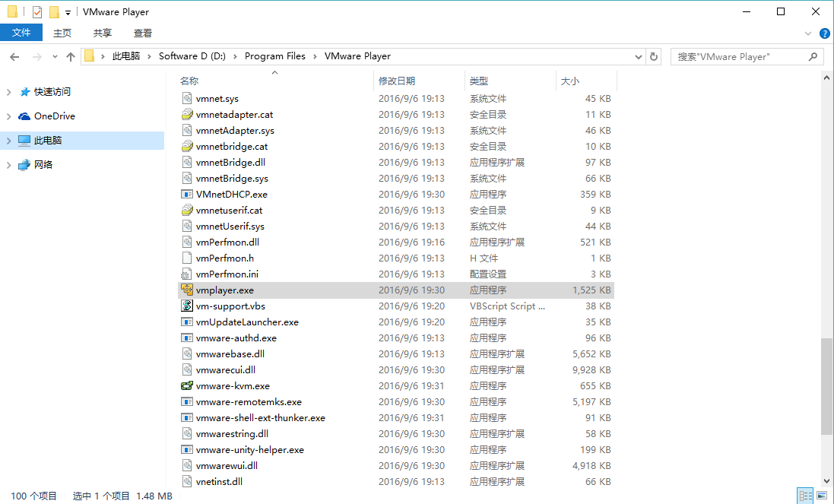The width and height of the screenshot is (834, 504).
Task: Select the file vmPerfmon.dll
Action: (x=396, y=242)
